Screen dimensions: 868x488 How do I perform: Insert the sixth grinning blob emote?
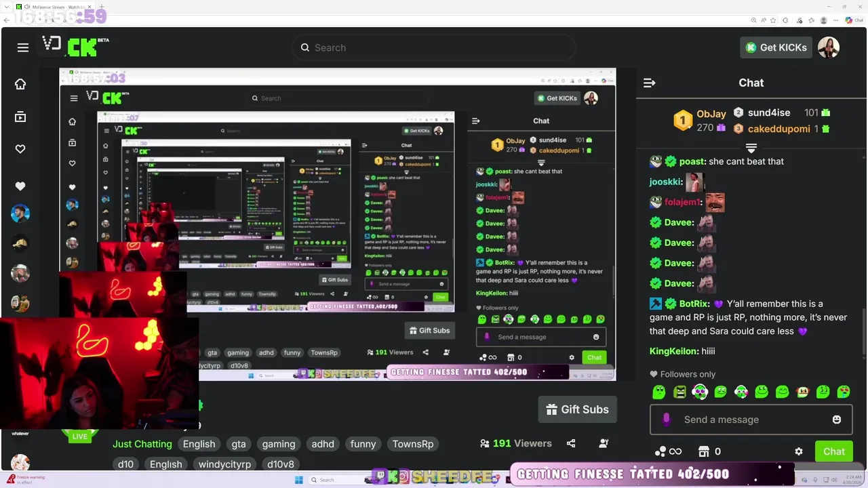(762, 392)
